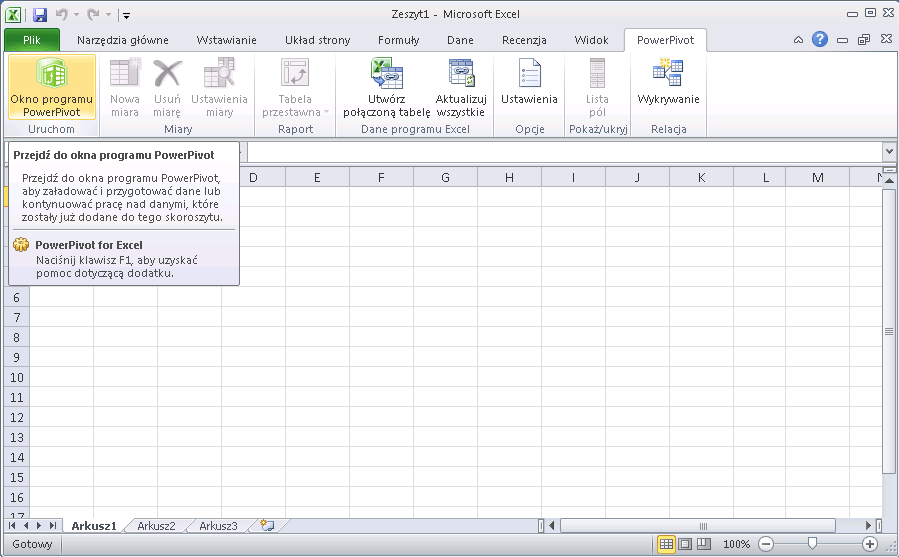Switch to the Wstawianie tab
This screenshot has width=899, height=557.
(226, 40)
